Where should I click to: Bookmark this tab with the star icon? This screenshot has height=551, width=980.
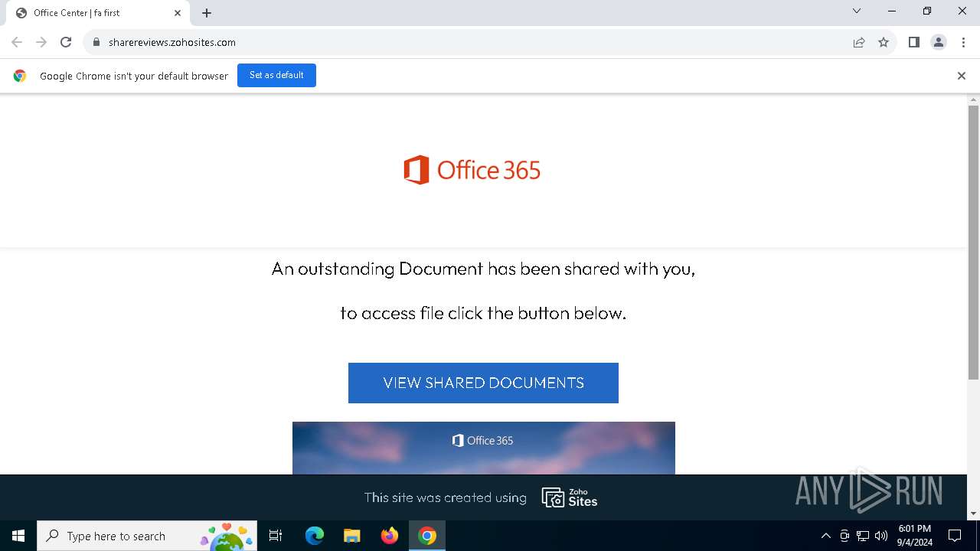click(884, 42)
